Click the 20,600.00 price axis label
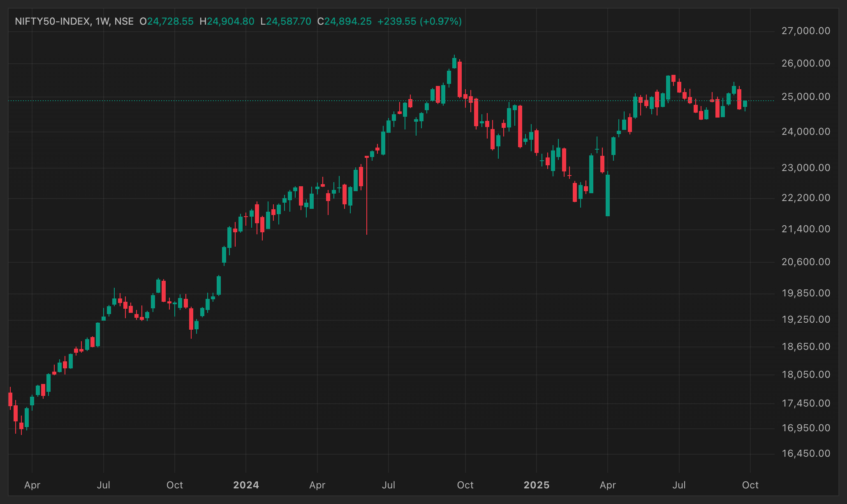847x504 pixels. 806,262
